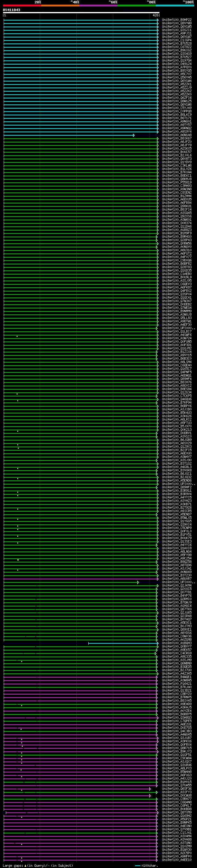Select the UniRef100_A6N1A8 hit label
197x868 pixels.
click(x=177, y=135)
